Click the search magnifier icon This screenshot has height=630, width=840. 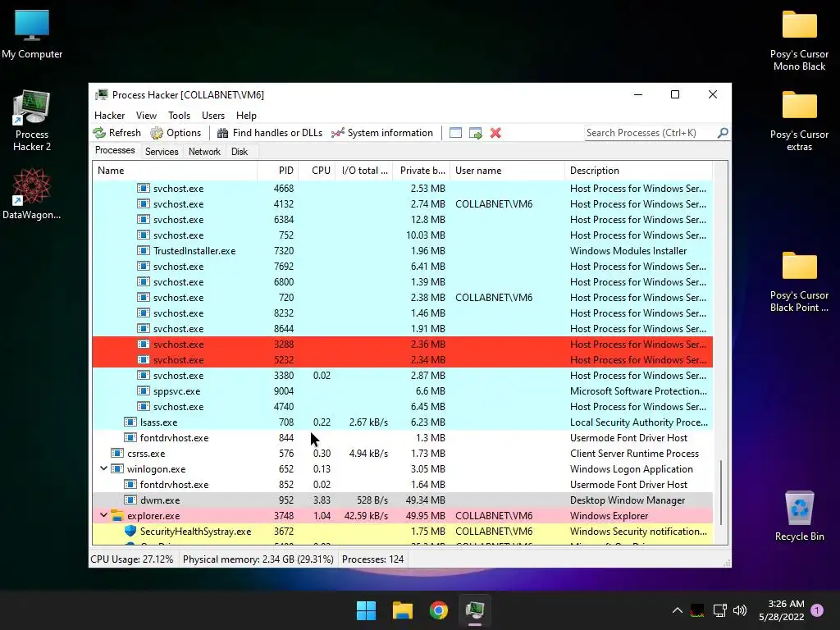pos(723,132)
